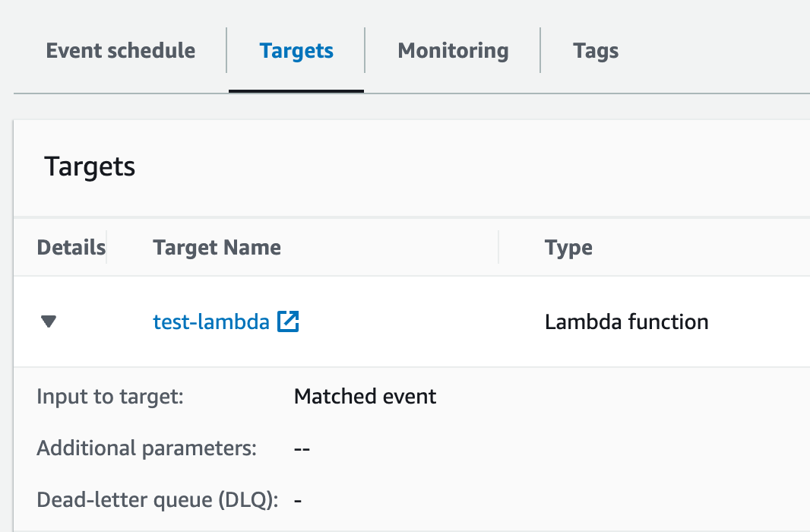
Task: Click the Target Name column header
Action: [x=217, y=247]
